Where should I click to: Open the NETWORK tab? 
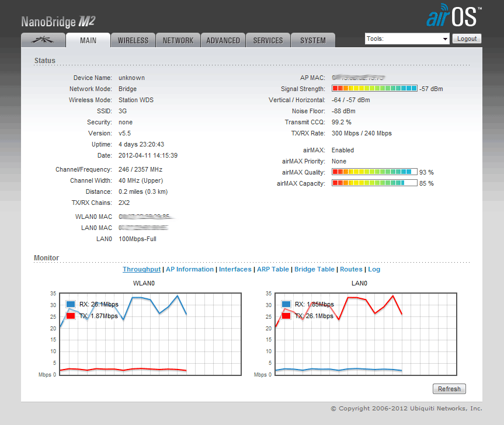[178, 40]
